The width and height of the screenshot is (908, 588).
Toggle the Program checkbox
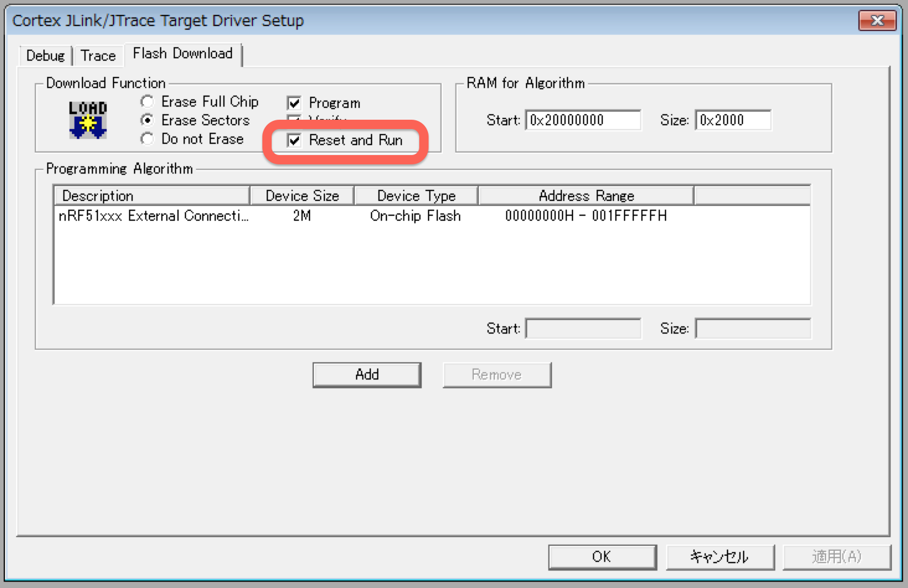(x=295, y=103)
